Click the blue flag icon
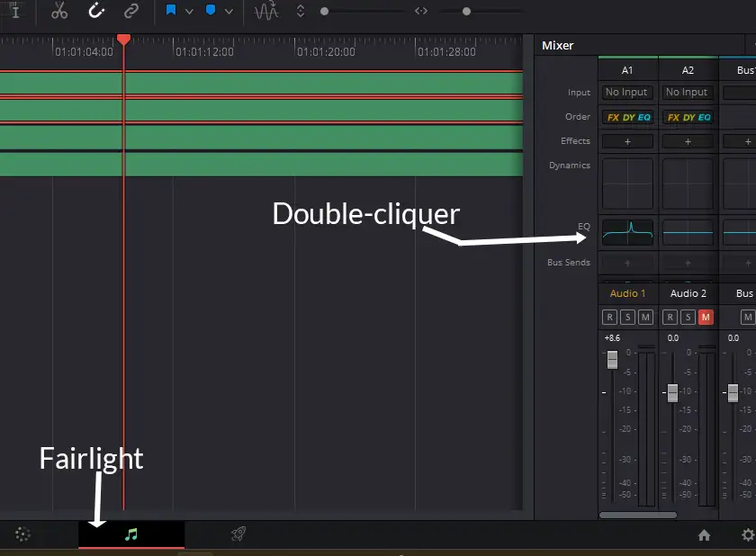The width and height of the screenshot is (756, 556). pyautogui.click(x=171, y=12)
